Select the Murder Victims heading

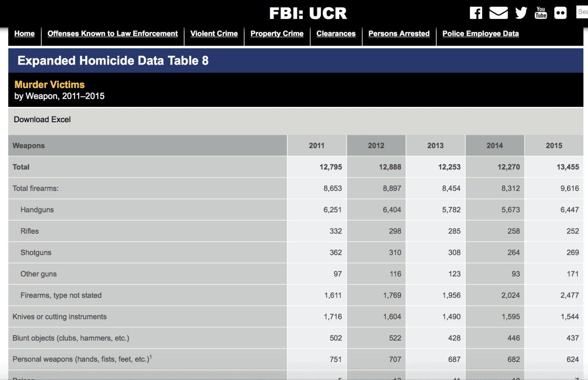49,85
